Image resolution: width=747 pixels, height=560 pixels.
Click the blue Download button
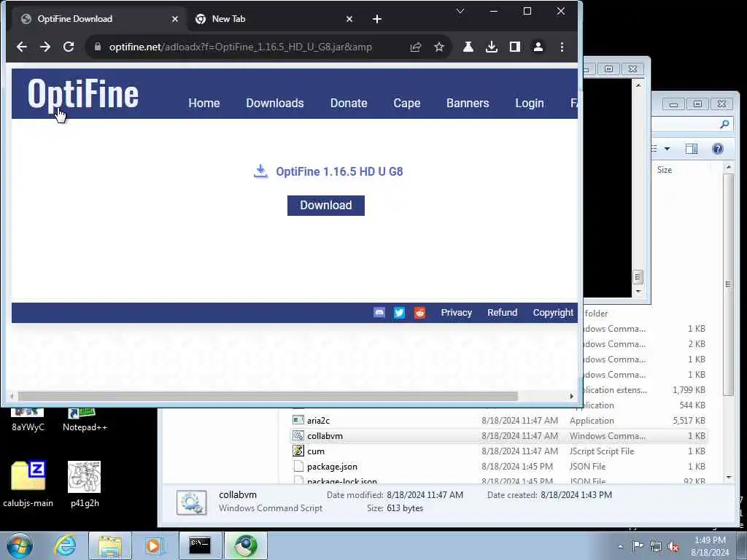click(326, 205)
